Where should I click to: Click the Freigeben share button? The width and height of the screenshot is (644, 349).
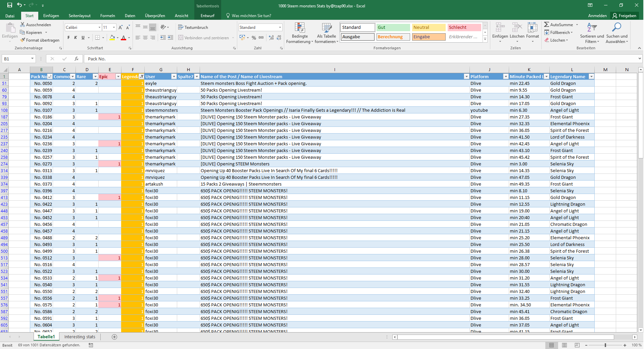[x=624, y=16]
